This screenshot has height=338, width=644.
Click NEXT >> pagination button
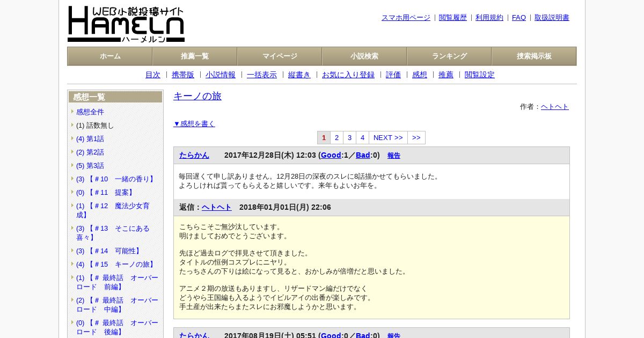388,137
